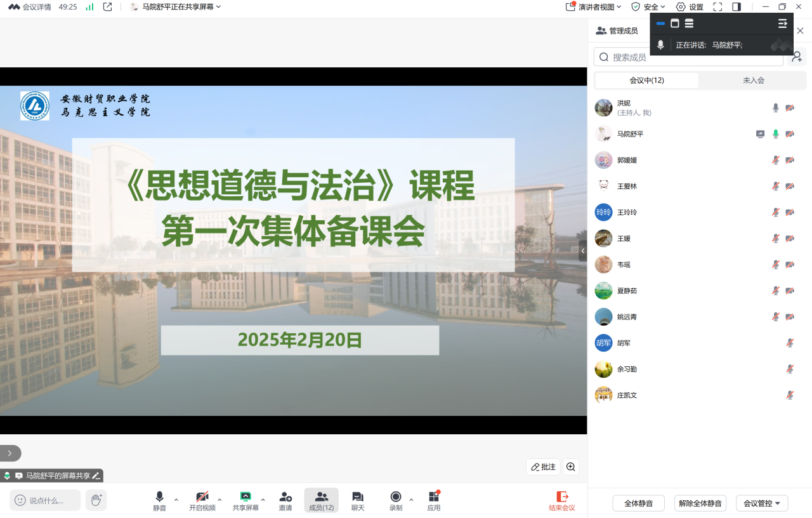Open the chat panel
This screenshot has width=812, height=518.
click(x=358, y=500)
